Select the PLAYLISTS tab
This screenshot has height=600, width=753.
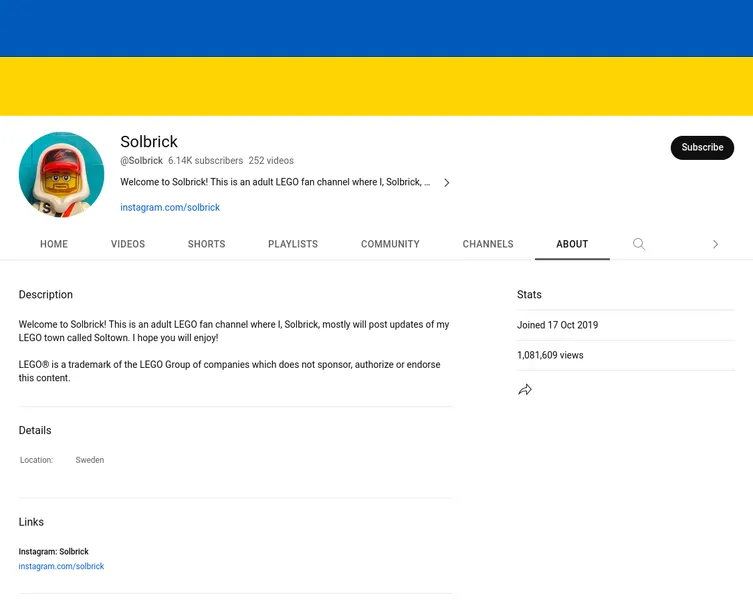pos(293,244)
